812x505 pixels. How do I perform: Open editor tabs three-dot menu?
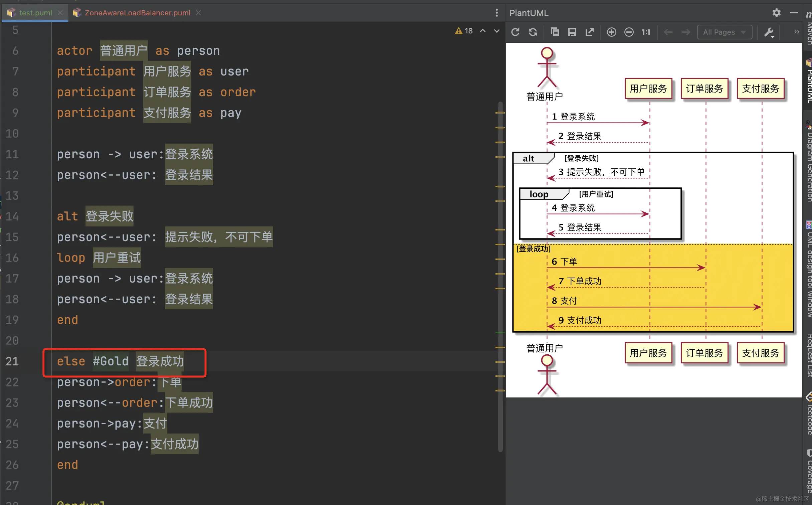pyautogui.click(x=497, y=13)
